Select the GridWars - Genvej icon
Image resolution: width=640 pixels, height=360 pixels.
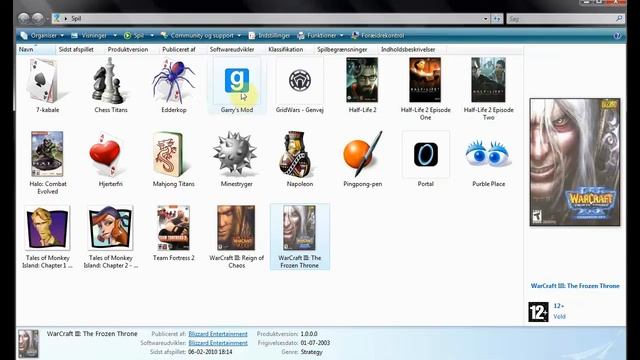click(x=300, y=80)
